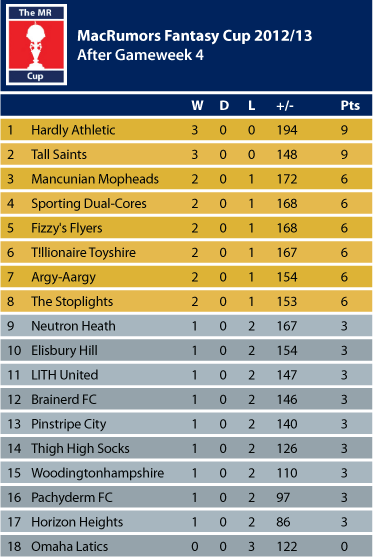Image resolution: width=373 pixels, height=557 pixels.
Task: Click the W column header
Action: 198,106
